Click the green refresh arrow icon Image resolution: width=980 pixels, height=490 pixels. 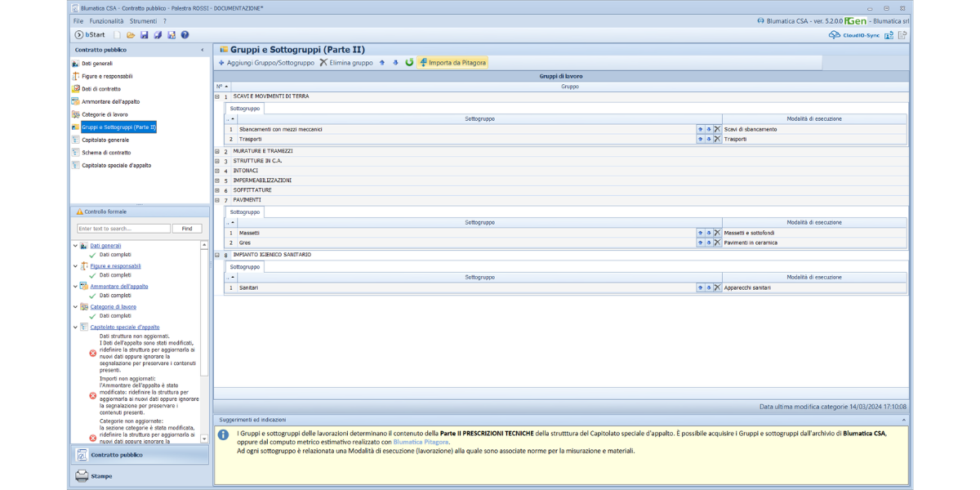(x=409, y=63)
